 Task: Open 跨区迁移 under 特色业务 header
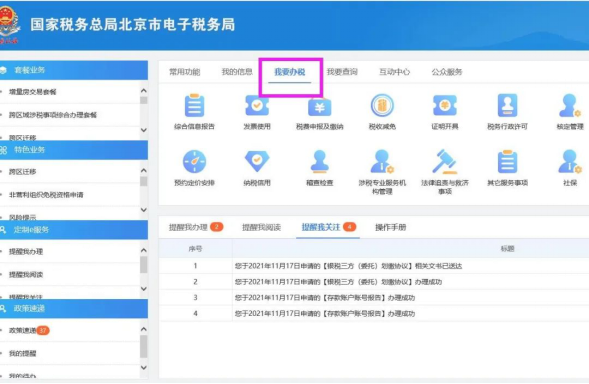[23, 172]
